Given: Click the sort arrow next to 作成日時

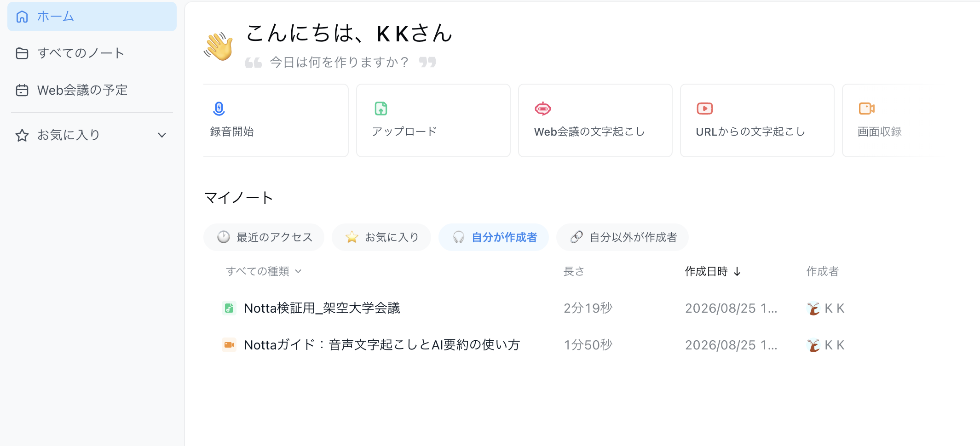Looking at the screenshot, I should tap(737, 271).
